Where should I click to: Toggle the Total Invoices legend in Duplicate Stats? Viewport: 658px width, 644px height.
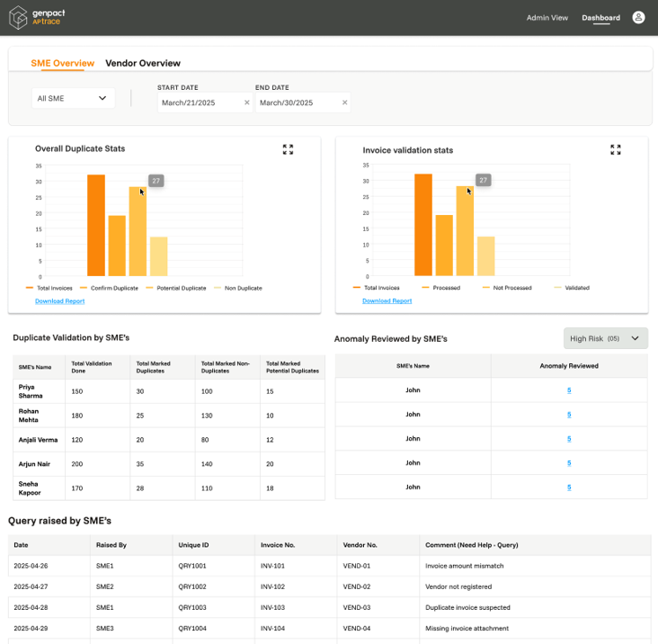click(54, 288)
